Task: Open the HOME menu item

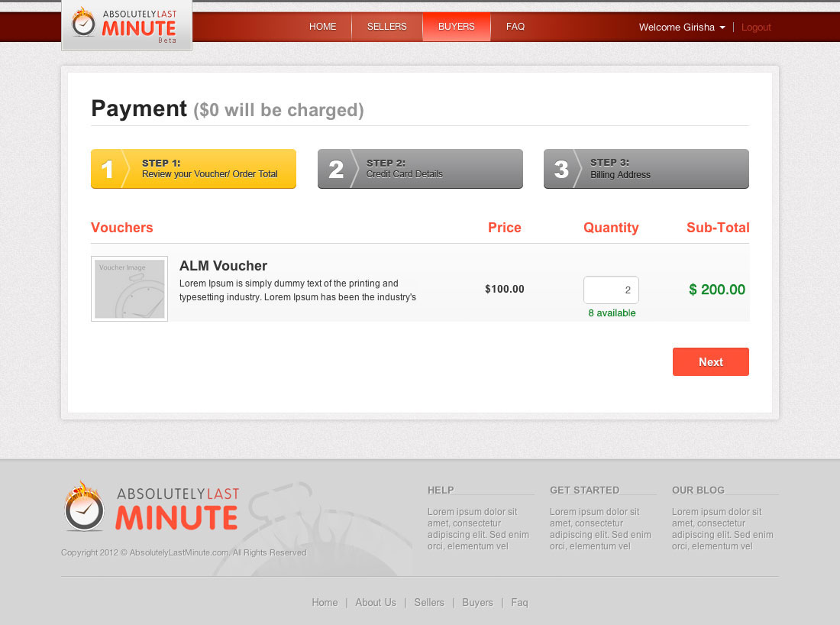Action: pos(322,27)
